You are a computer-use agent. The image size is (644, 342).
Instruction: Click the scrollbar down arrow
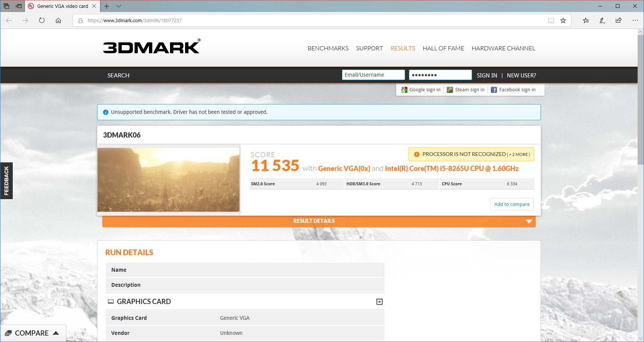tap(641, 339)
